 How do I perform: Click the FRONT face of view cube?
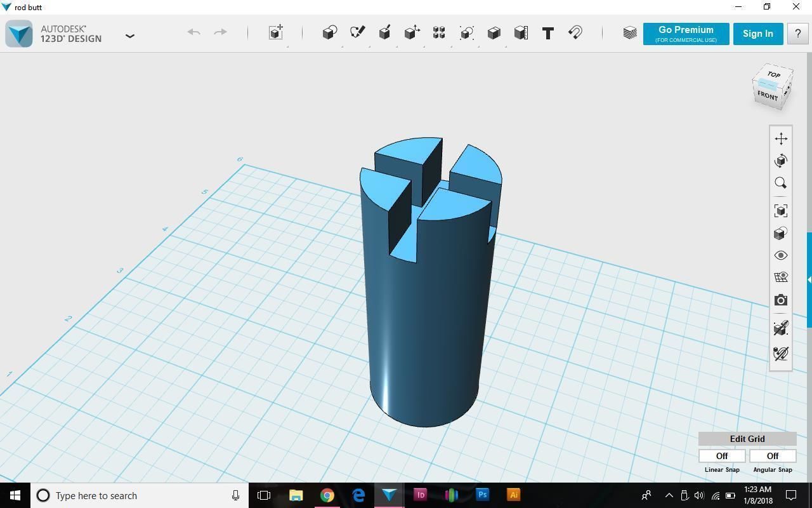point(768,97)
